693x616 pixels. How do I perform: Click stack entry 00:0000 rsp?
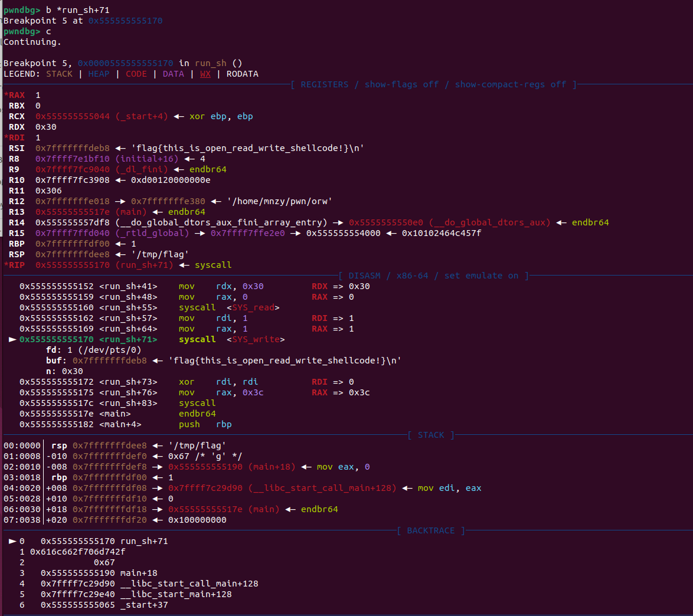coord(115,445)
